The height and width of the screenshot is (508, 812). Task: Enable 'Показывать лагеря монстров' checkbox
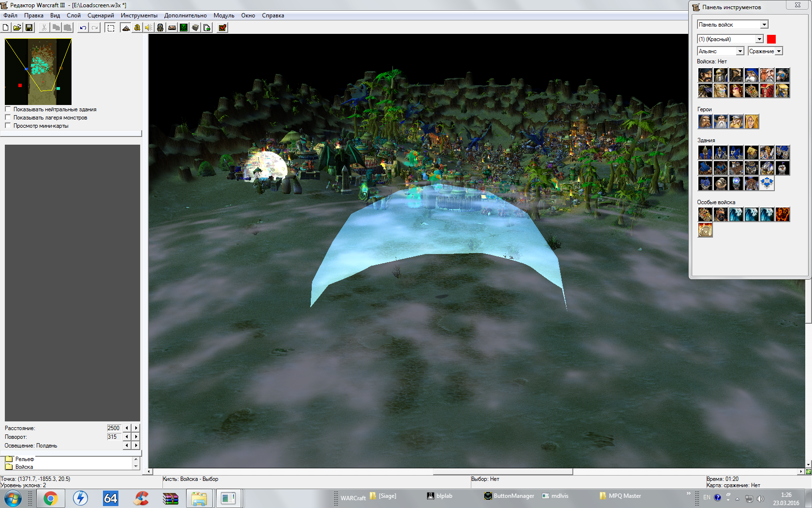8,118
